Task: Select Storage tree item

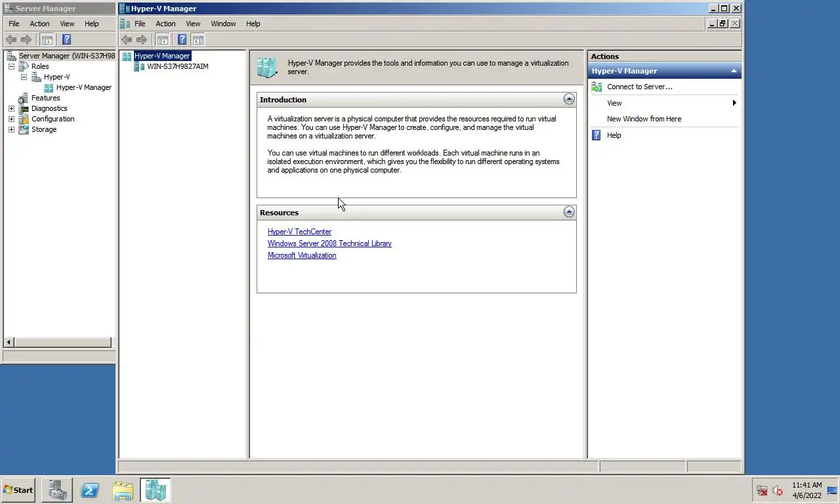Action: coord(44,129)
